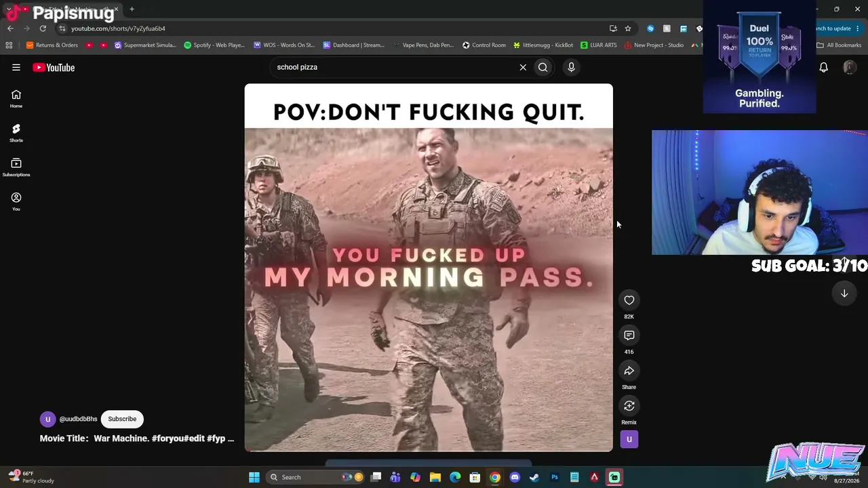868x488 pixels.
Task: Open Steam from the taskbar
Action: (534, 477)
